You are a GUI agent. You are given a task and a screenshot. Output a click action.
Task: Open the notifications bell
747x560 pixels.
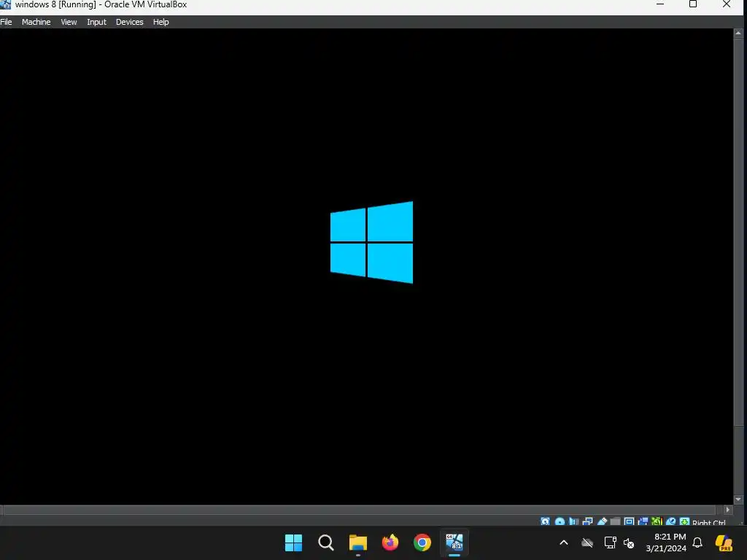tap(697, 542)
